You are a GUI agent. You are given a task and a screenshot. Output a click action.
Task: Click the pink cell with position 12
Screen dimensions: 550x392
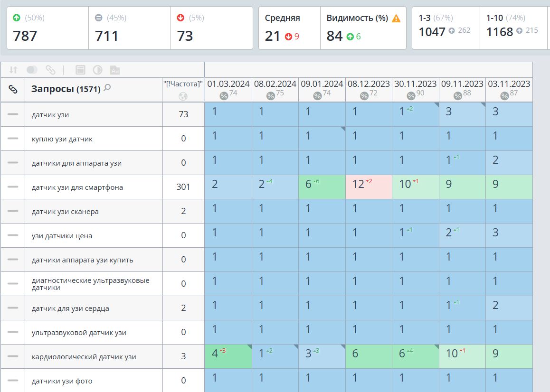tap(369, 187)
